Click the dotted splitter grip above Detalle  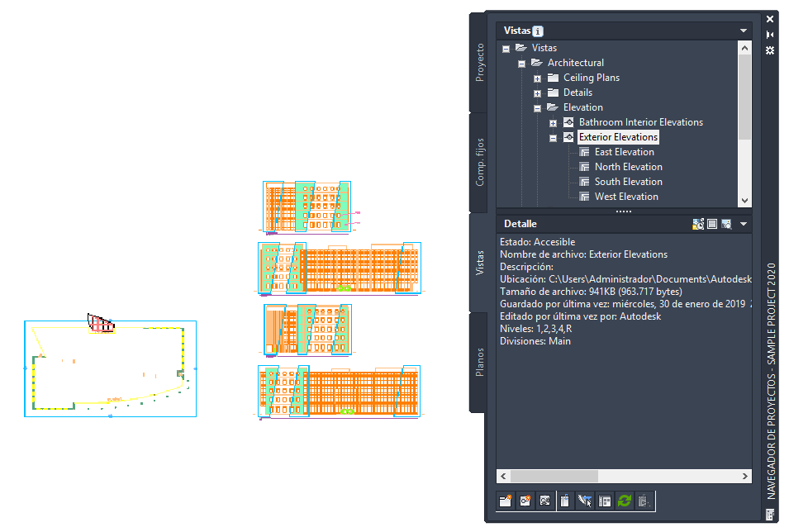click(x=624, y=211)
